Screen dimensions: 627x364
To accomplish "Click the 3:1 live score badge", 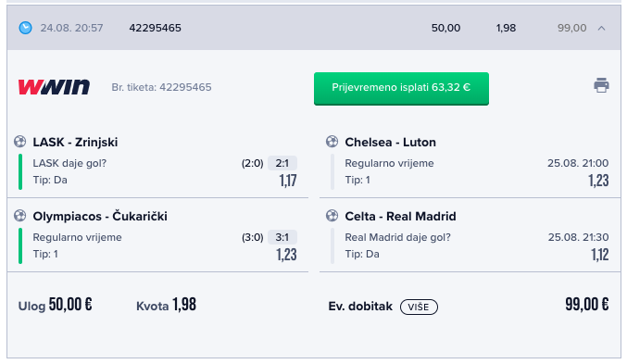I will click(282, 237).
